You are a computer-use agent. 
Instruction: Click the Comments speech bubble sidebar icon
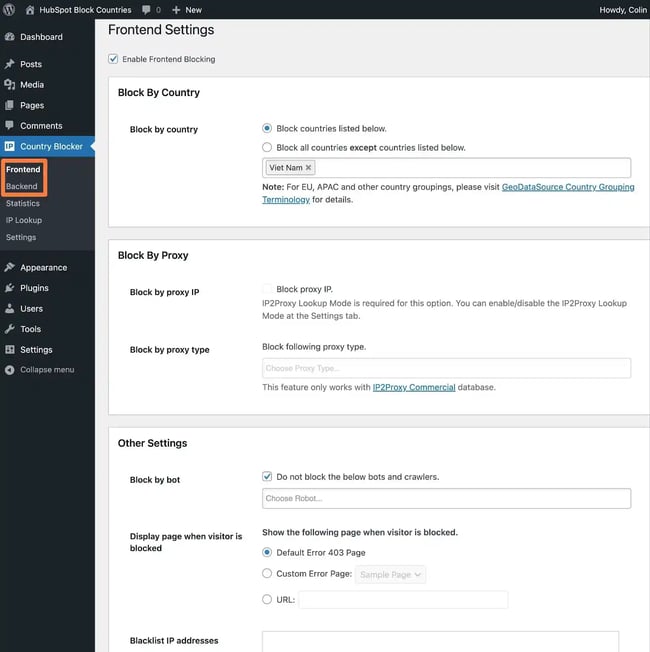(x=10, y=126)
